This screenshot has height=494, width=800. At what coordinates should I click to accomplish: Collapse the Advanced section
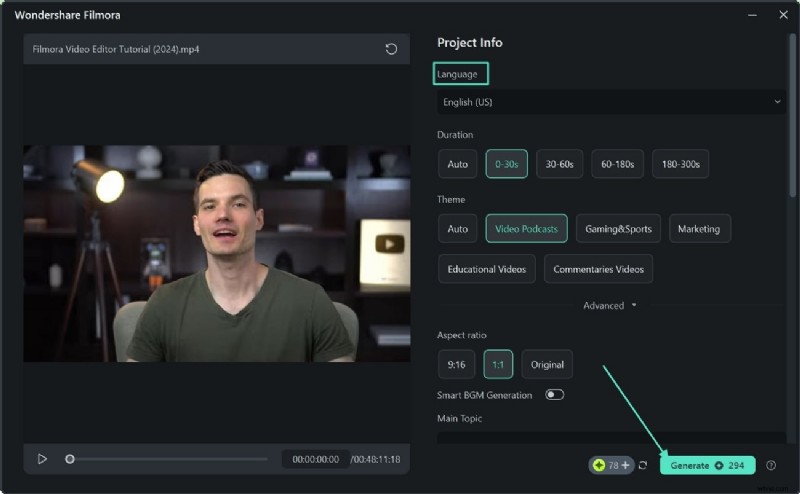click(610, 306)
